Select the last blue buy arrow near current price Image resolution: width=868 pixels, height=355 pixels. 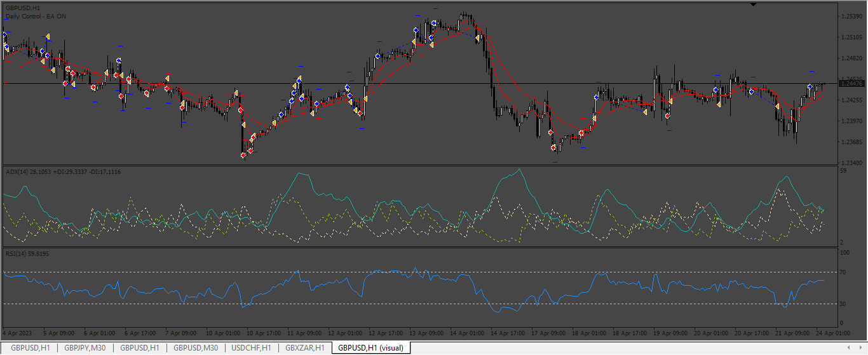[810, 86]
